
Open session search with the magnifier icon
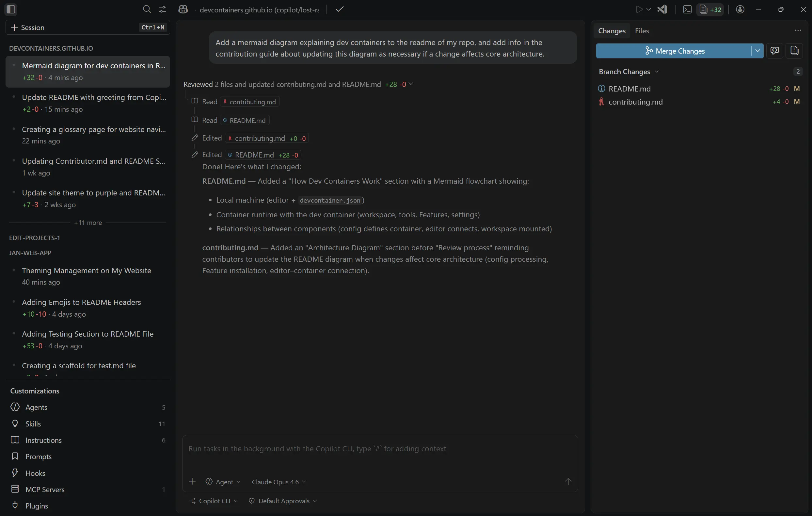tap(147, 9)
